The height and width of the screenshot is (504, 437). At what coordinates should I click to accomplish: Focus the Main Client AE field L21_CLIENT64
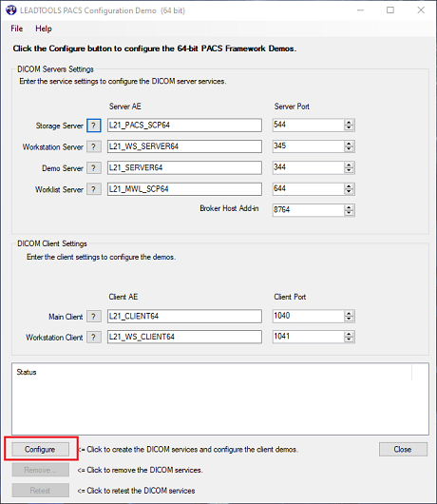pyautogui.click(x=184, y=316)
